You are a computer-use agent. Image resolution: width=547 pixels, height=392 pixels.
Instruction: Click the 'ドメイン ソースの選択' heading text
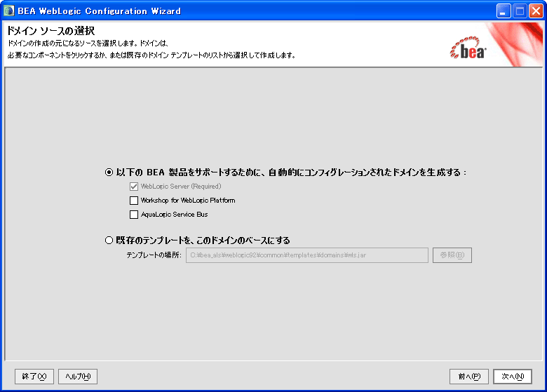[51, 31]
